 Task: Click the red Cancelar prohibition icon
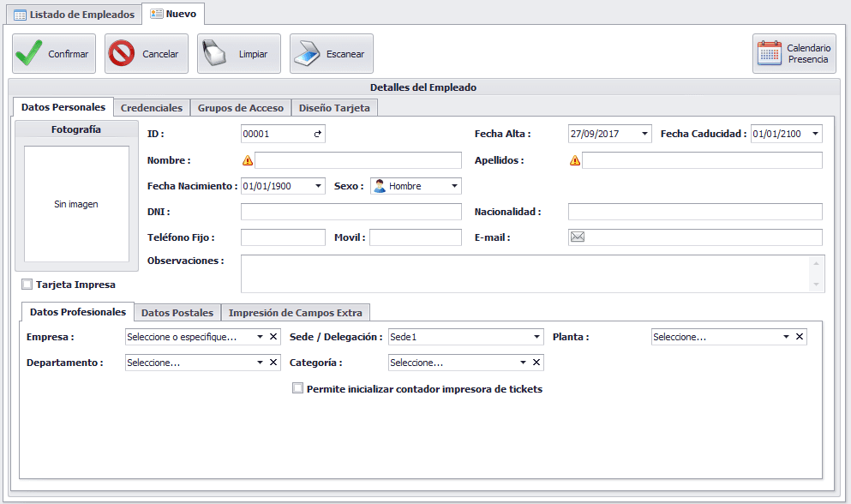coord(123,53)
